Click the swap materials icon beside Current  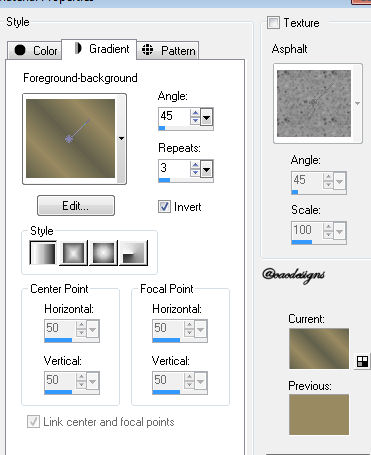tap(362, 361)
